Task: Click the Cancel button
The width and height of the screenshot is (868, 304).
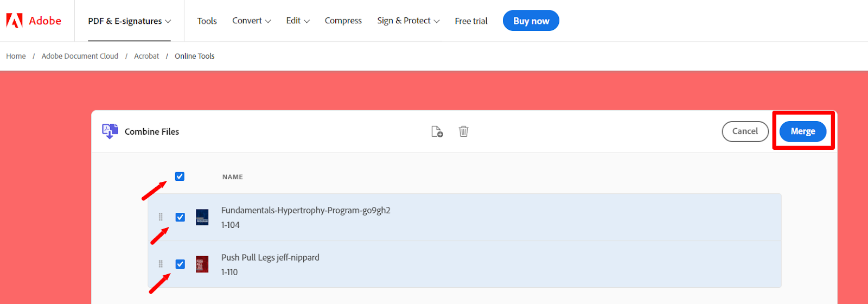Action: click(745, 131)
